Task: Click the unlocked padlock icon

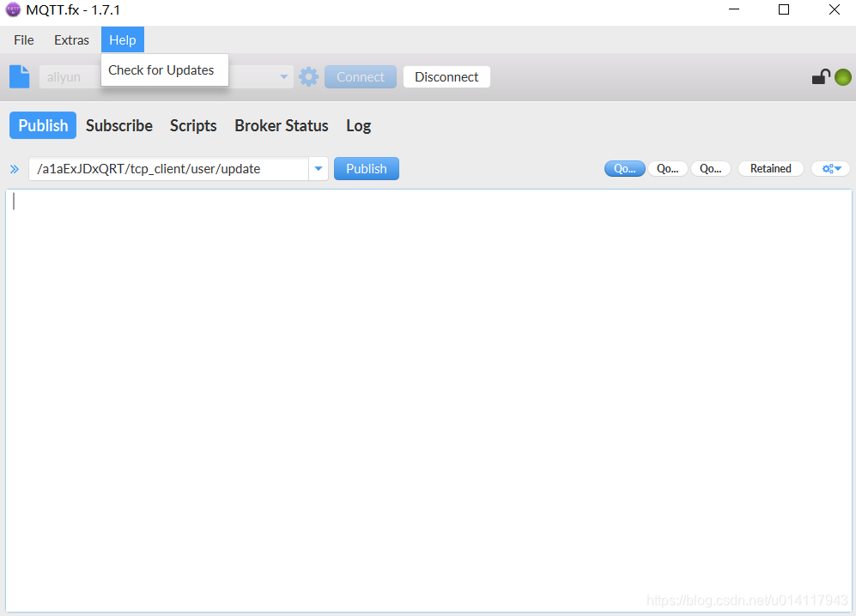Action: point(821,77)
